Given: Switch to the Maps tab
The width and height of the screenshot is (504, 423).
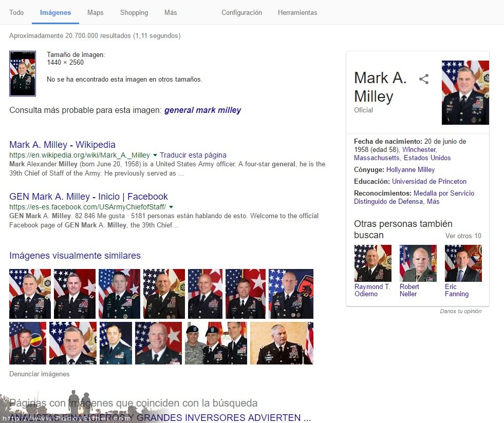Looking at the screenshot, I should click(96, 12).
